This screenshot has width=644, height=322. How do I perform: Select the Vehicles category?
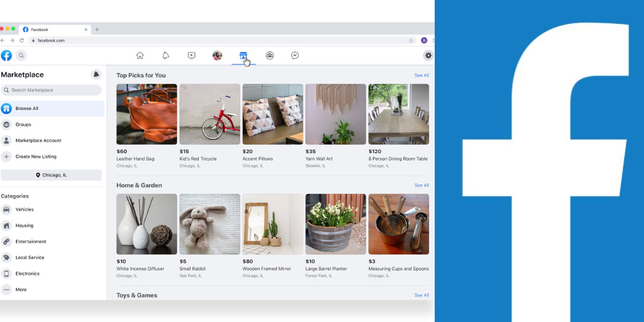click(24, 209)
